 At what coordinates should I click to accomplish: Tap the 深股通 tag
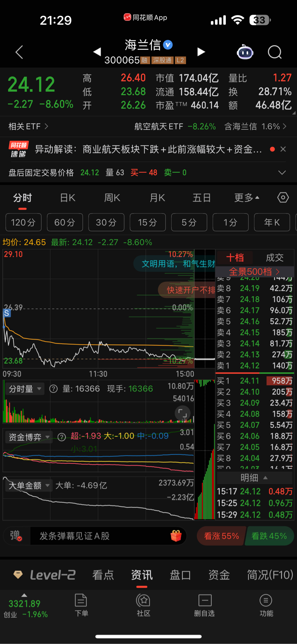tap(162, 60)
